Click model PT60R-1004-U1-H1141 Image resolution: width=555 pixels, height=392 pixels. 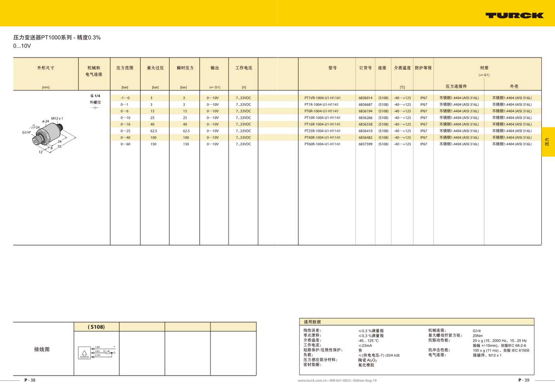click(322, 144)
